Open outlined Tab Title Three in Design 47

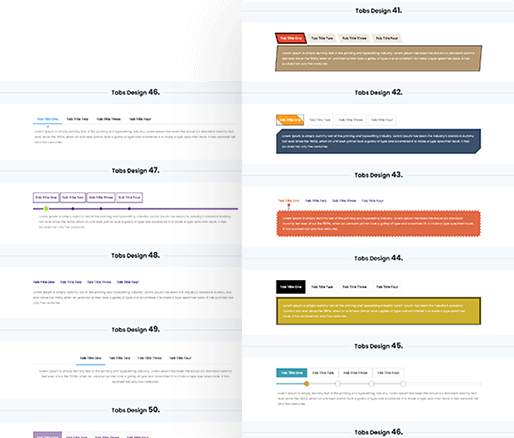101,197
